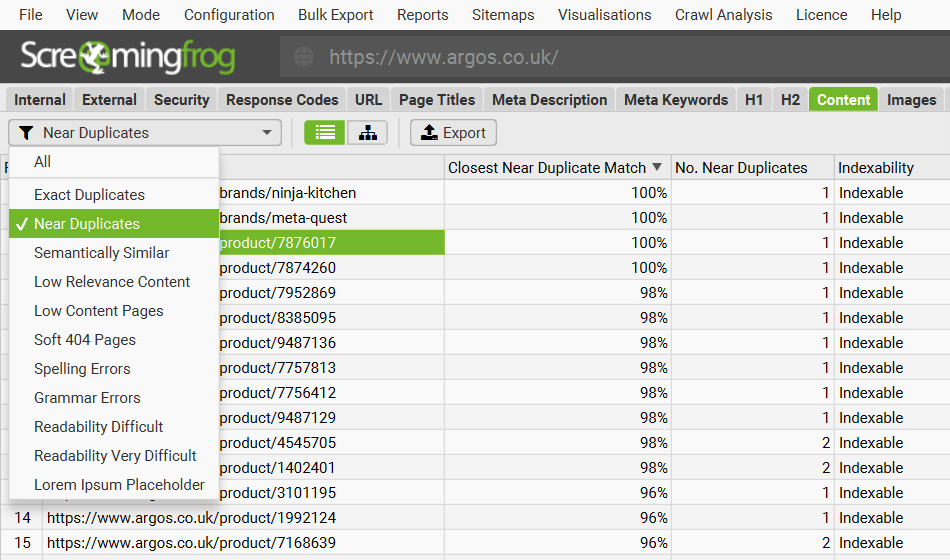
Task: Click the Export button
Action: coord(453,133)
